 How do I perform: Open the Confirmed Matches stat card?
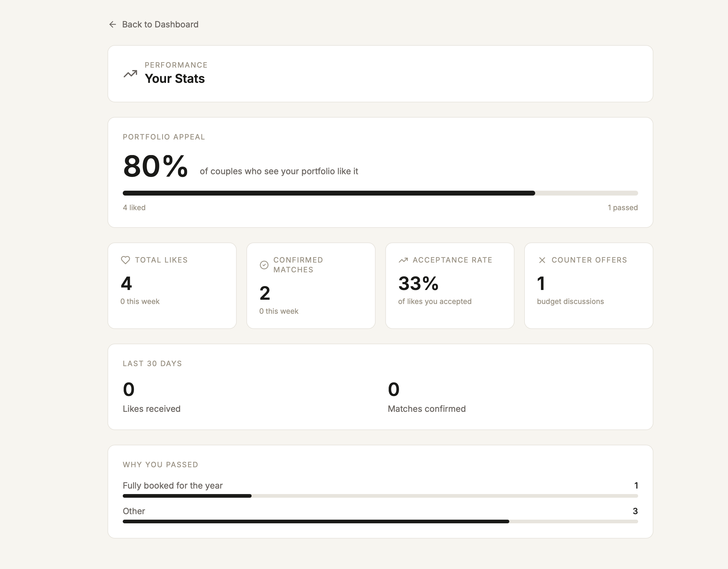pos(311,286)
